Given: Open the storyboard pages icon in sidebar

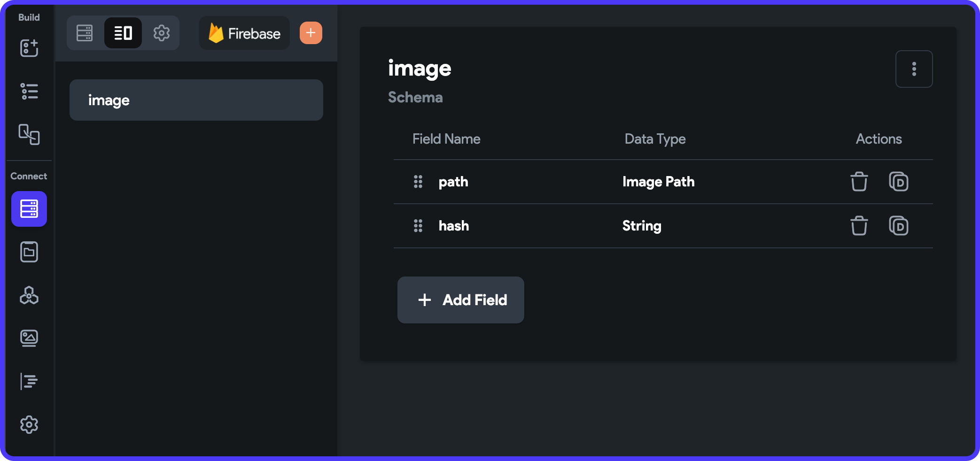Looking at the screenshot, I should pyautogui.click(x=29, y=134).
